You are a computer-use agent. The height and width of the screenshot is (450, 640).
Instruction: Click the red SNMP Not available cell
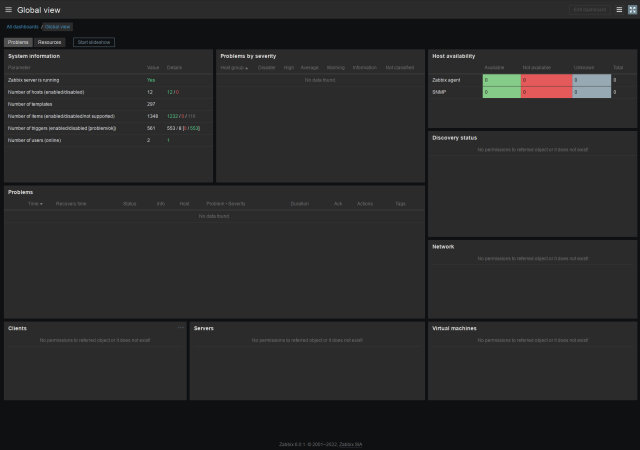click(x=547, y=92)
